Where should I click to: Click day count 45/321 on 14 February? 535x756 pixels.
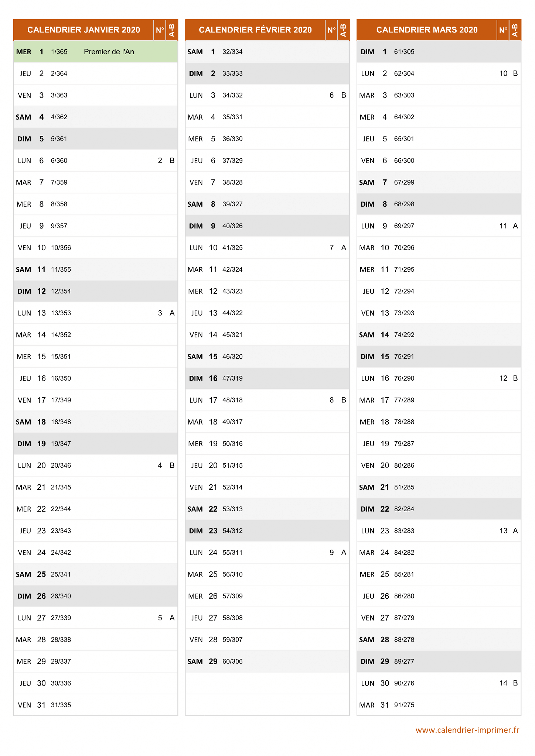point(232,335)
